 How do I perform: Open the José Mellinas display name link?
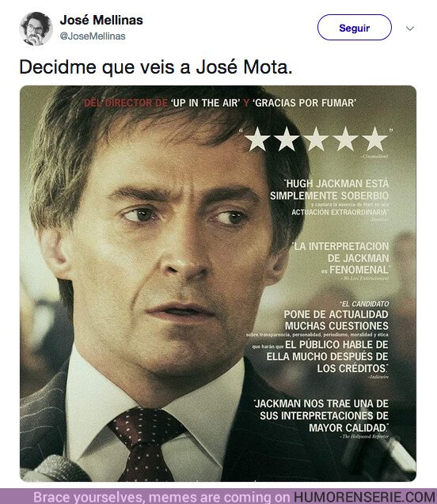(x=101, y=21)
